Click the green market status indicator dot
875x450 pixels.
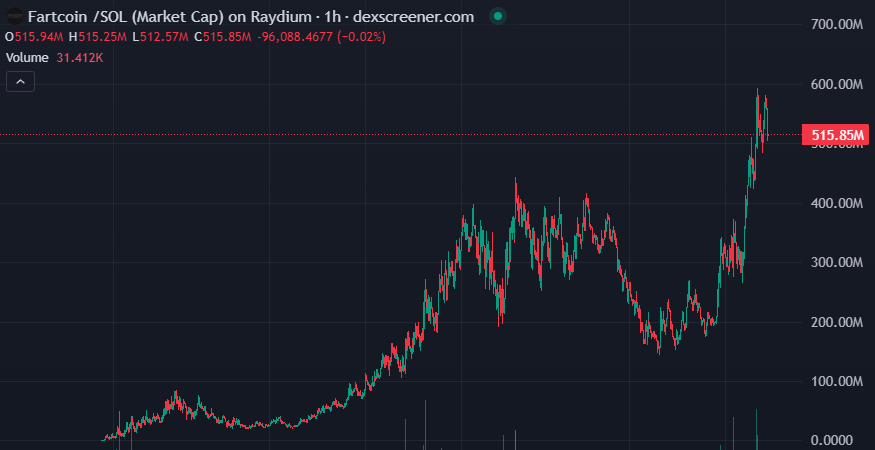(x=498, y=17)
